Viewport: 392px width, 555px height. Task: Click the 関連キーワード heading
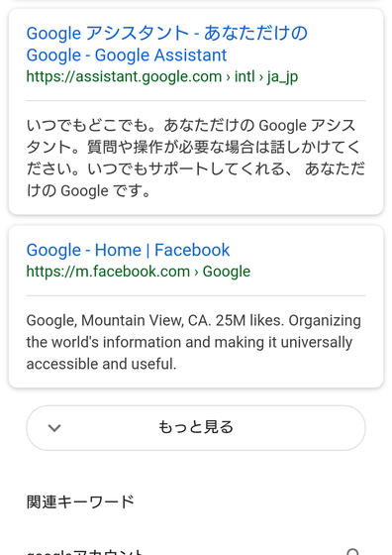pos(80,501)
